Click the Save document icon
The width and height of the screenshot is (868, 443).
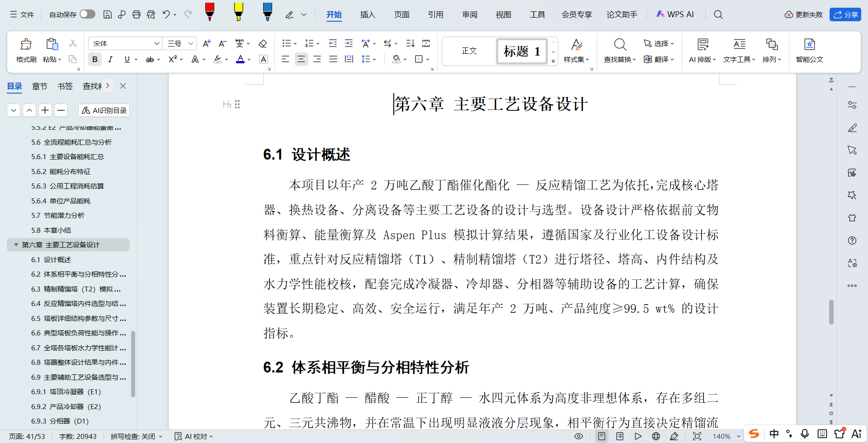[x=108, y=14]
